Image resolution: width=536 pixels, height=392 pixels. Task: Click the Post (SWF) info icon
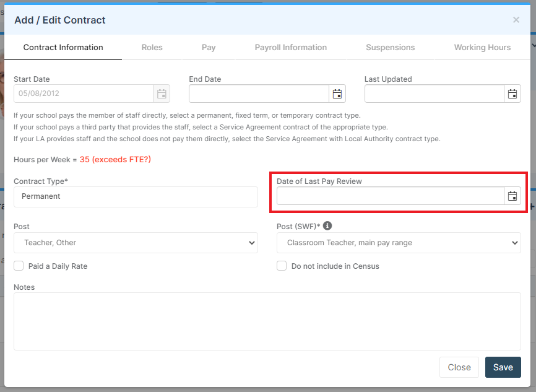coord(327,226)
